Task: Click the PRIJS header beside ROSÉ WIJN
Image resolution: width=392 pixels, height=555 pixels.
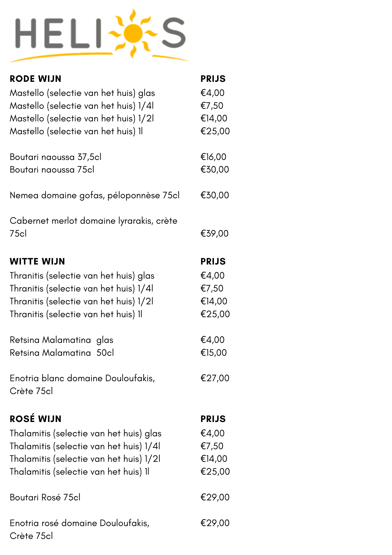Action: click(x=213, y=419)
